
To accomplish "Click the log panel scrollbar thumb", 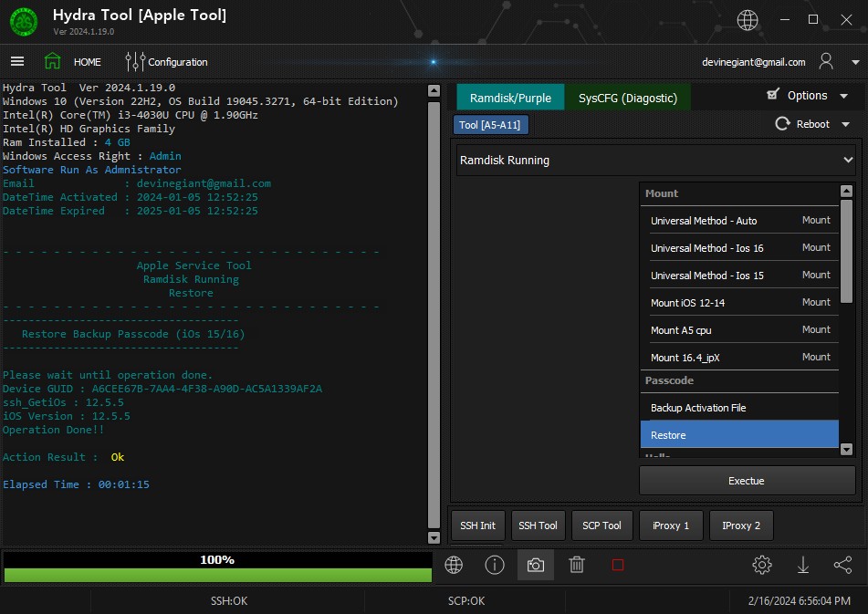I will tap(434, 314).
